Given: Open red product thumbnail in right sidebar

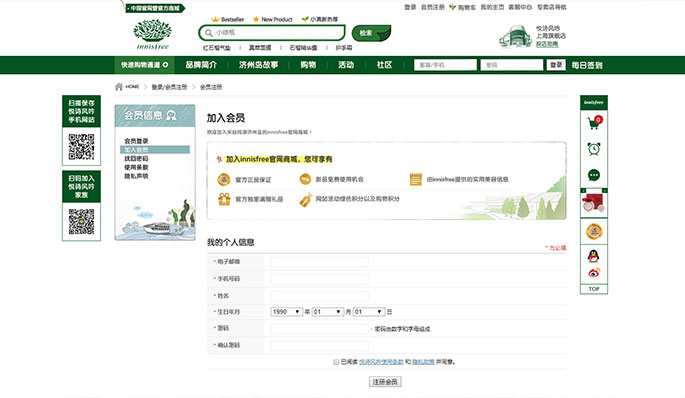Looking at the screenshot, I should coord(594,203).
